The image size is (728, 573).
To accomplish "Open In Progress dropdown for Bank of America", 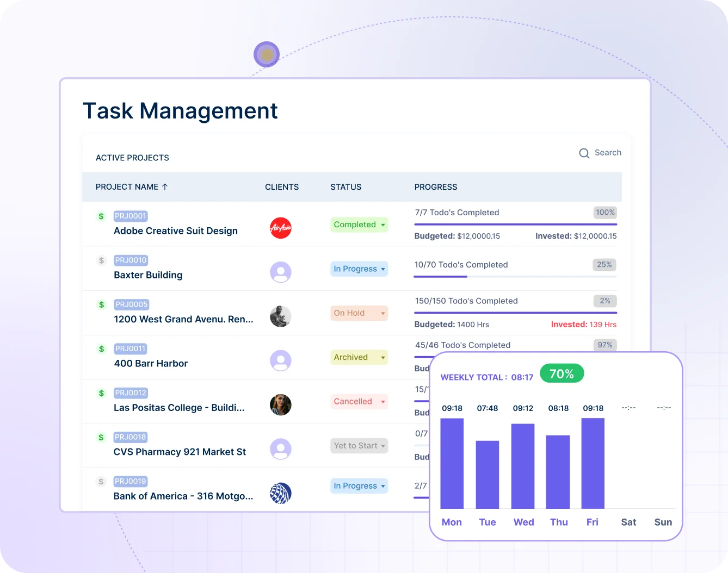I will [359, 486].
